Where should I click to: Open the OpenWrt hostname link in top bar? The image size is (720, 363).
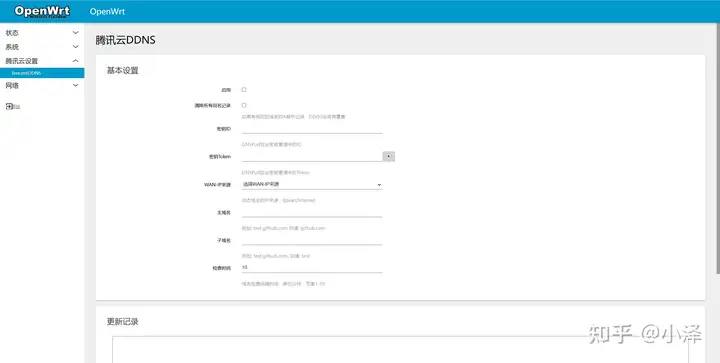[107, 11]
